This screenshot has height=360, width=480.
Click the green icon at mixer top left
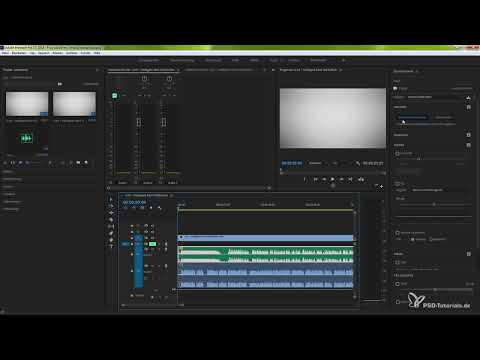pyautogui.click(x=114, y=96)
